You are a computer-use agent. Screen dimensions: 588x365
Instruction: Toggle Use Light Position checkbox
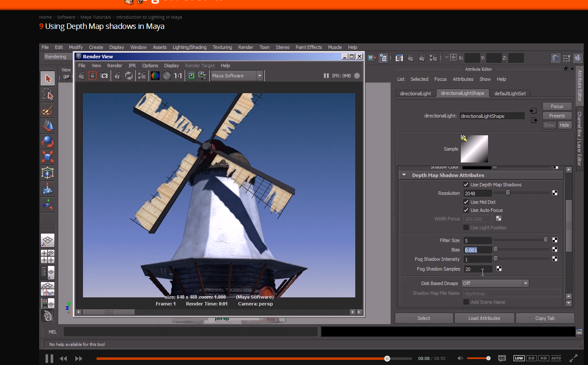(466, 228)
